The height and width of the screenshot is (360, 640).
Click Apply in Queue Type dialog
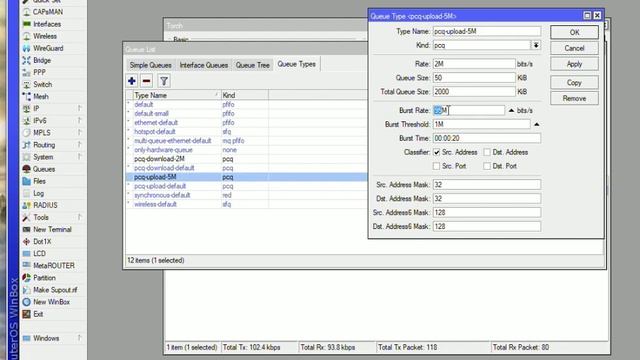point(574,64)
